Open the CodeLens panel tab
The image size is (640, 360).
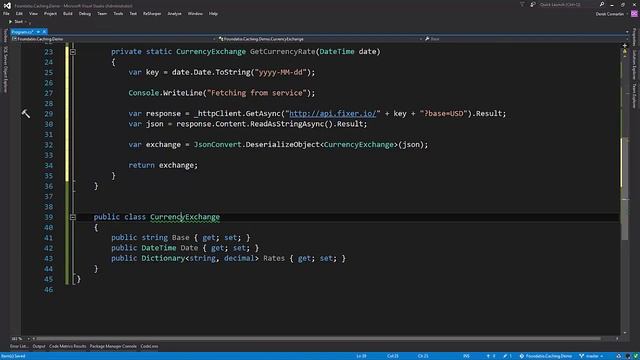(149, 347)
